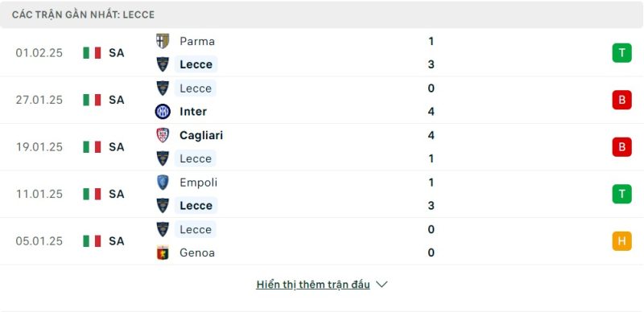Screen dimensions: 644x312
Task: Select the highlighted Lecce name in Empoli match
Action: point(196,206)
